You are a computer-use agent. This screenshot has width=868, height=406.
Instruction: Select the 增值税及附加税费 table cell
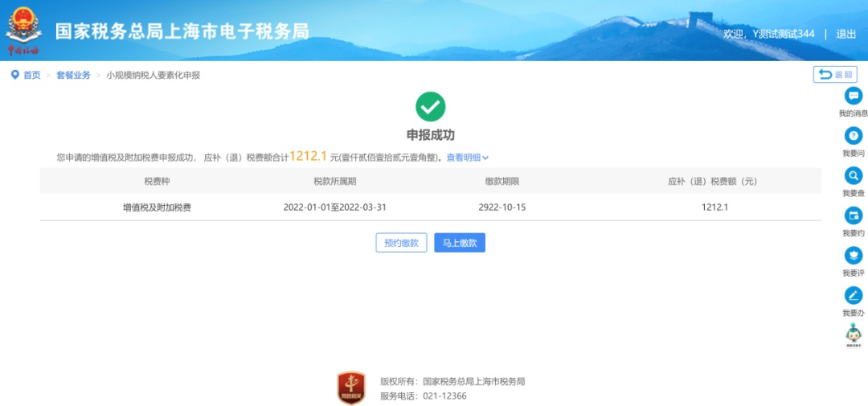click(x=157, y=207)
